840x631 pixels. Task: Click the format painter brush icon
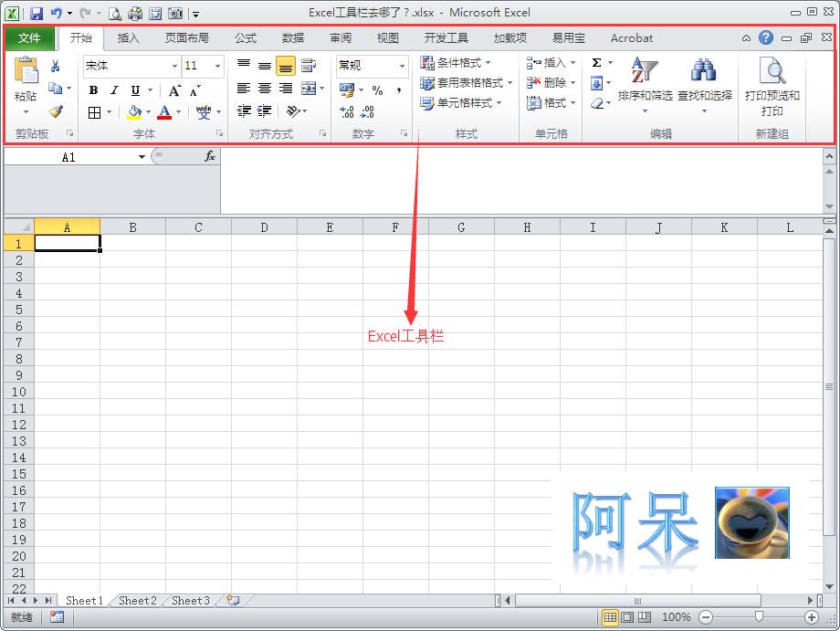pos(54,111)
